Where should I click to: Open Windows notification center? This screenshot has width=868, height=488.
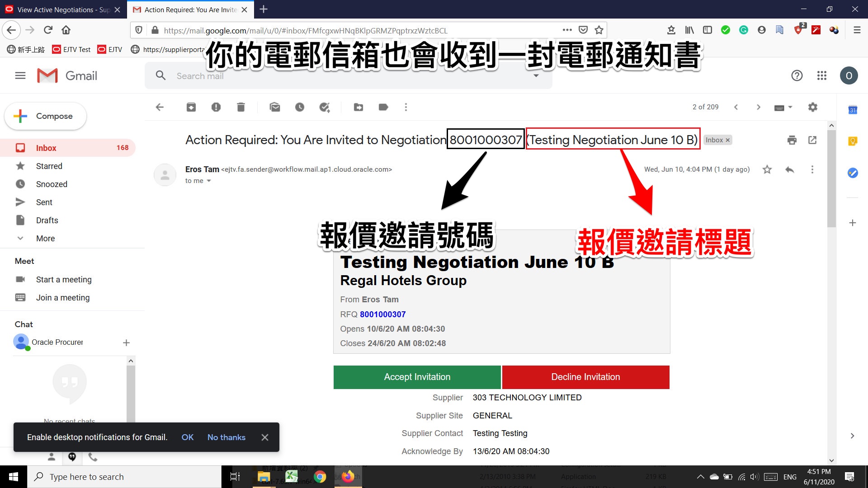[849, 477]
